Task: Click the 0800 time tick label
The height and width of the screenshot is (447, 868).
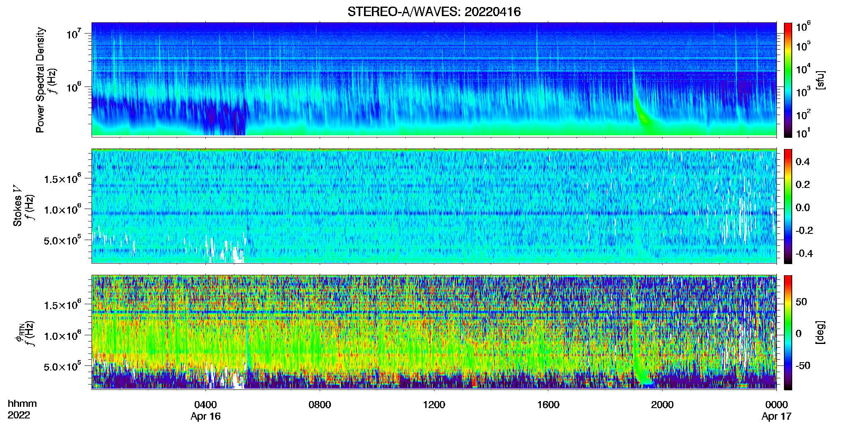Action: pyautogui.click(x=320, y=405)
